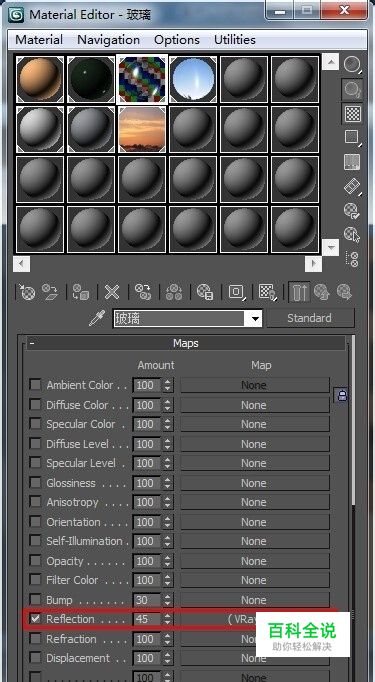Toggle Backlight icon on right toolbar

pos(352,90)
